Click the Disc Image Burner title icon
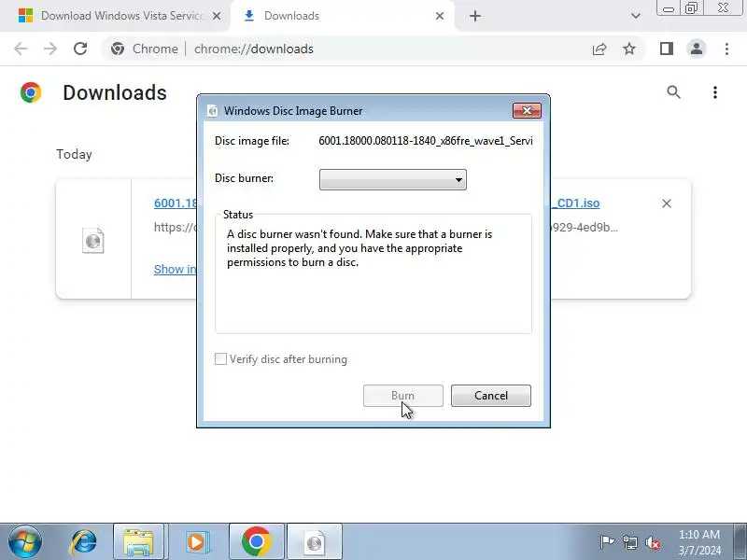The width and height of the screenshot is (747, 560). 213,111
